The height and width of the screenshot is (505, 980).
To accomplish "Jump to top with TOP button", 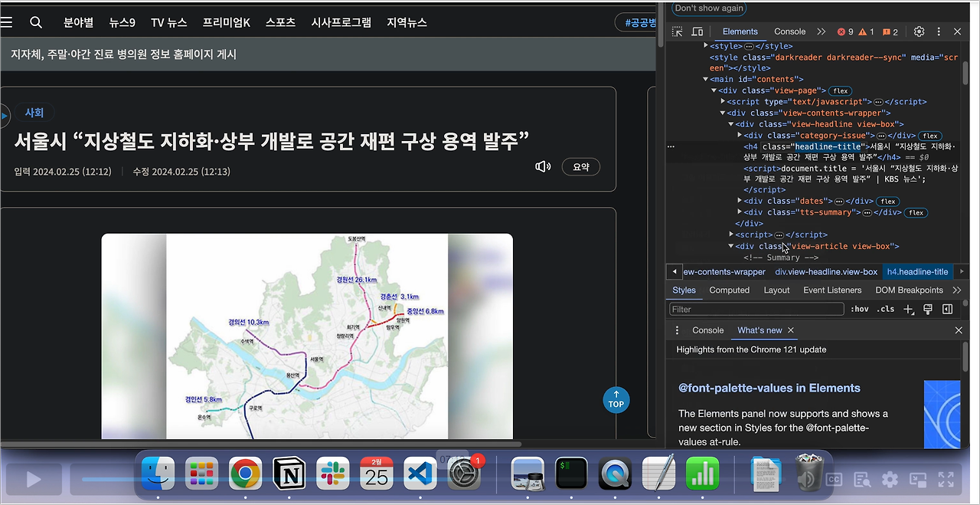I will click(x=616, y=399).
